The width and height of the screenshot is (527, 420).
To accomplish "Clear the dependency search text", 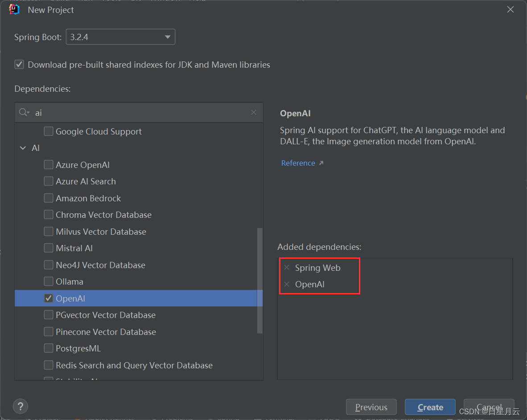I will tap(254, 113).
